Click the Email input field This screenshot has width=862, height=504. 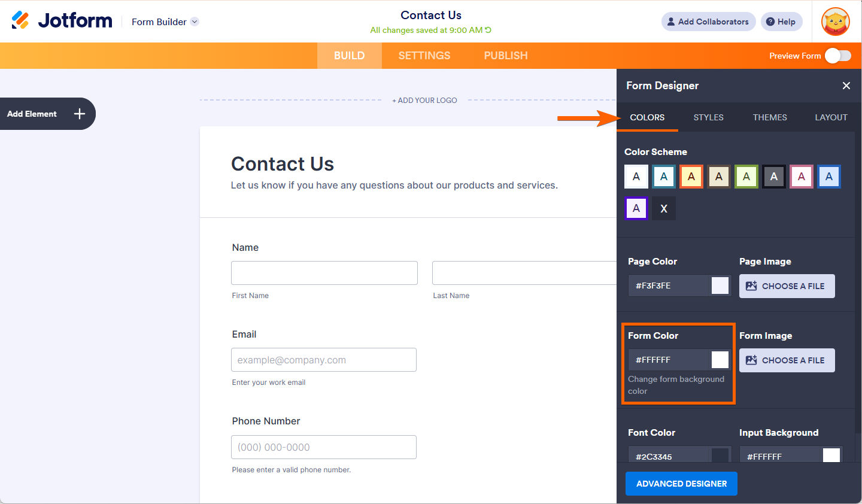point(324,360)
